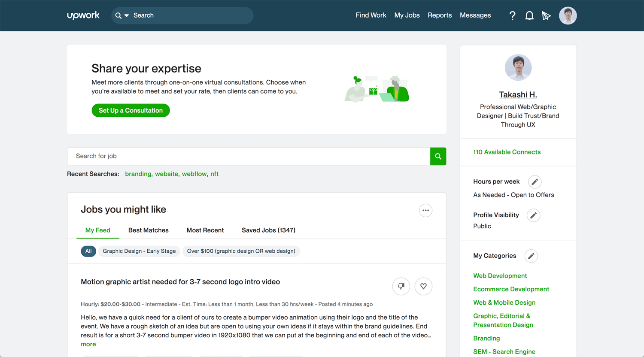Click the magnifier icon in the top search bar

click(118, 15)
